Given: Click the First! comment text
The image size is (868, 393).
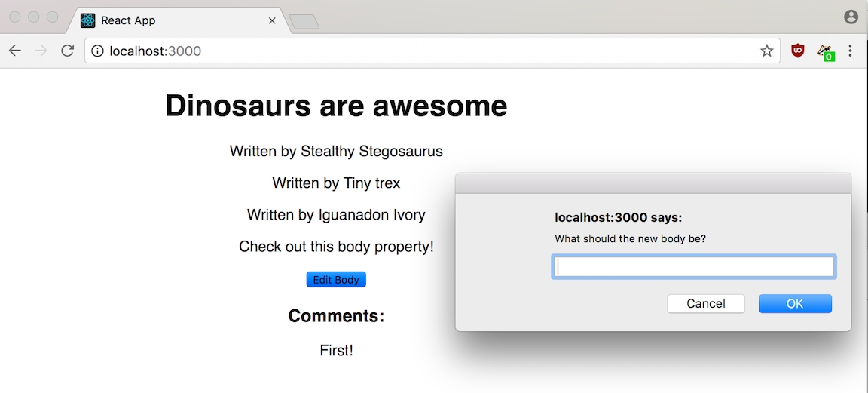Looking at the screenshot, I should (x=336, y=350).
